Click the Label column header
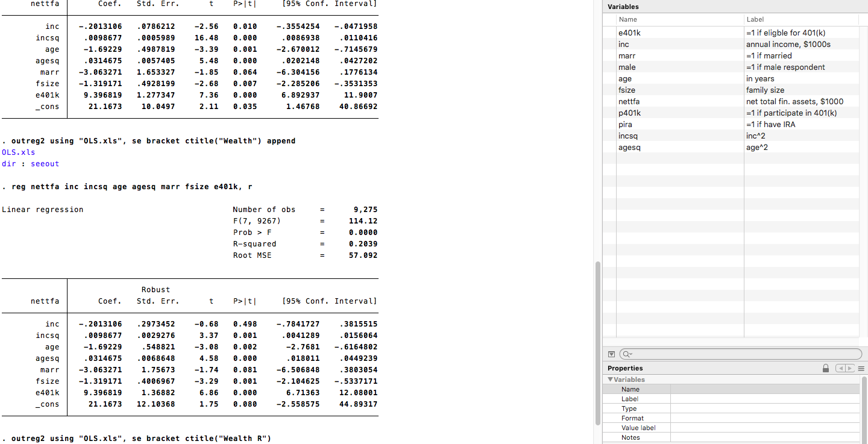Viewport: 868px width, 444px height. coord(755,19)
